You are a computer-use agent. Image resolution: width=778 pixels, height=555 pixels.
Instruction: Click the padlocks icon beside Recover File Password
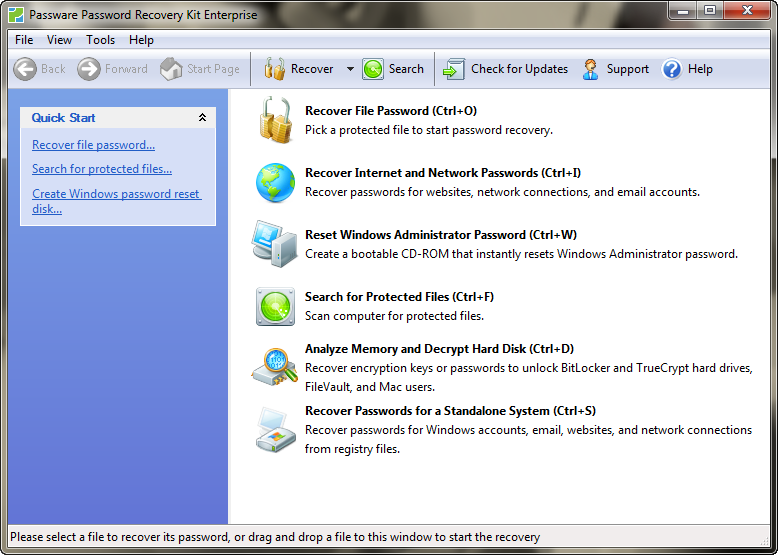[275, 120]
